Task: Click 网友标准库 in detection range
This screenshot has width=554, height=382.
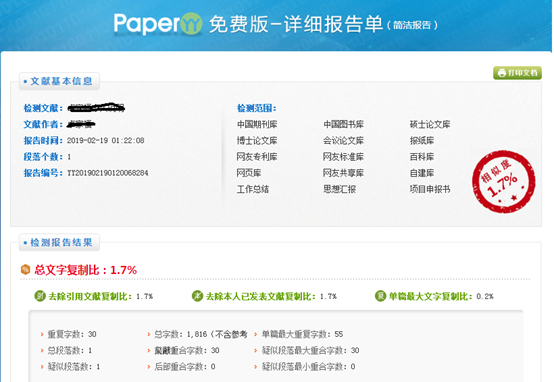Action: coord(343,157)
